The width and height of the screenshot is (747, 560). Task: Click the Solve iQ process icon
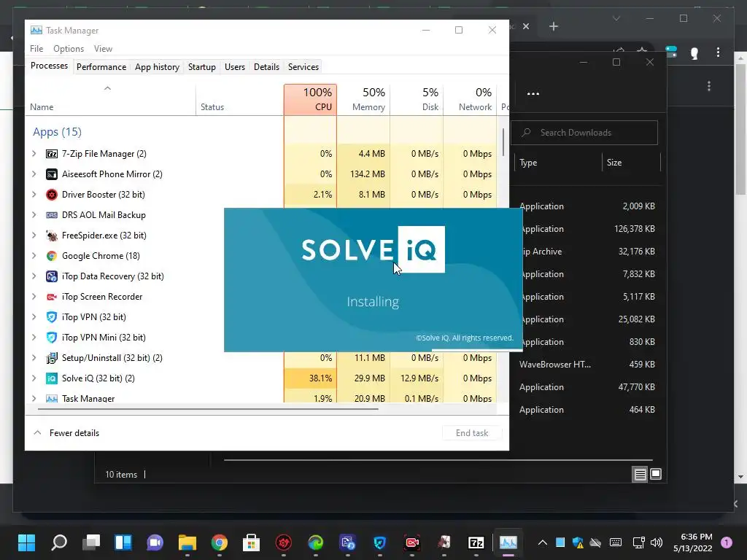[x=52, y=378]
